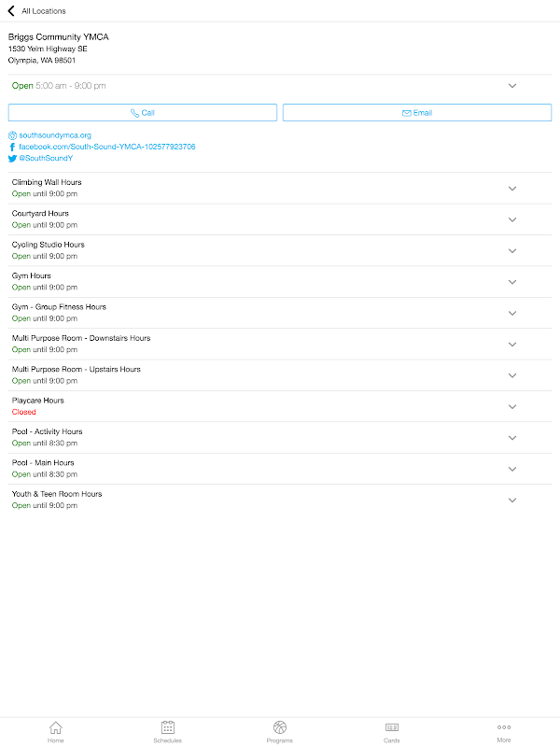Open the Schedules calendar icon

[x=168, y=727]
